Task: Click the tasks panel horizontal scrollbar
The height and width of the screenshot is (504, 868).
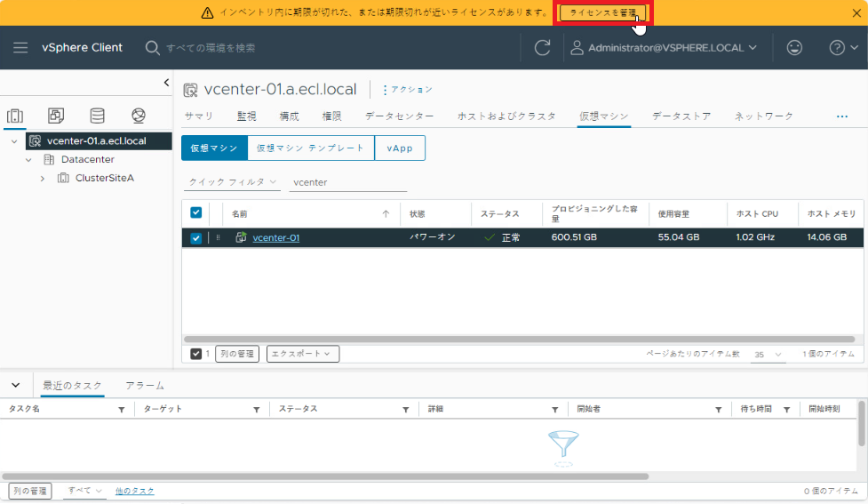Action: coord(325,476)
